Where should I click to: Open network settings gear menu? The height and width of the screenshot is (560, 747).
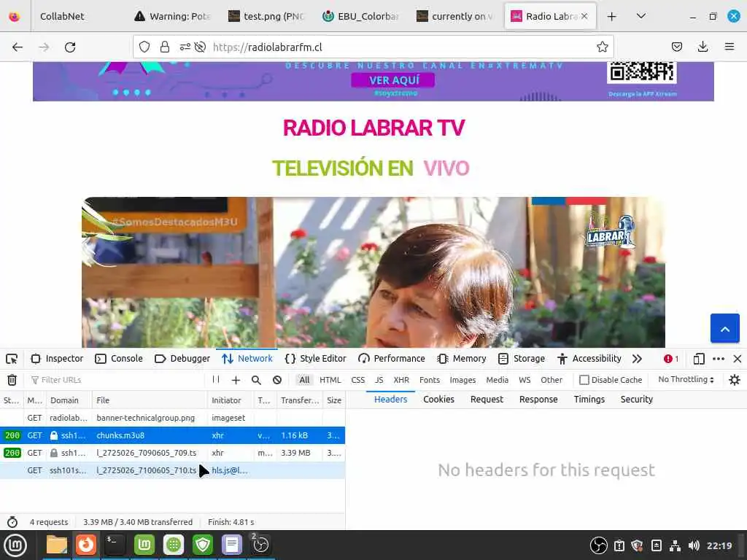point(734,379)
